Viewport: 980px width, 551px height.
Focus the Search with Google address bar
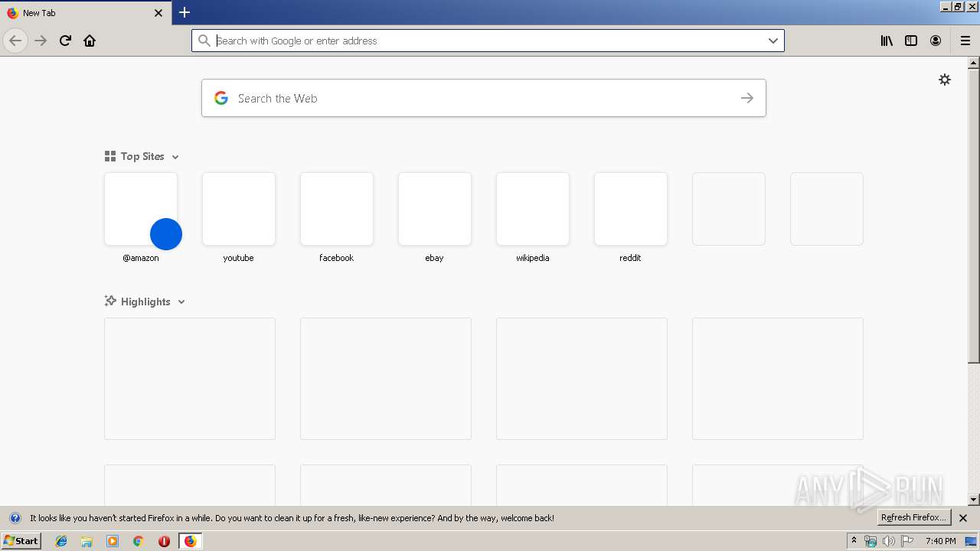point(488,41)
